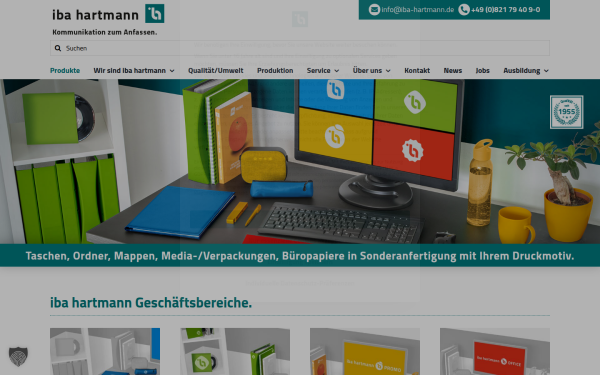Open the News menu item
Image resolution: width=600 pixels, height=375 pixels.
pos(453,70)
